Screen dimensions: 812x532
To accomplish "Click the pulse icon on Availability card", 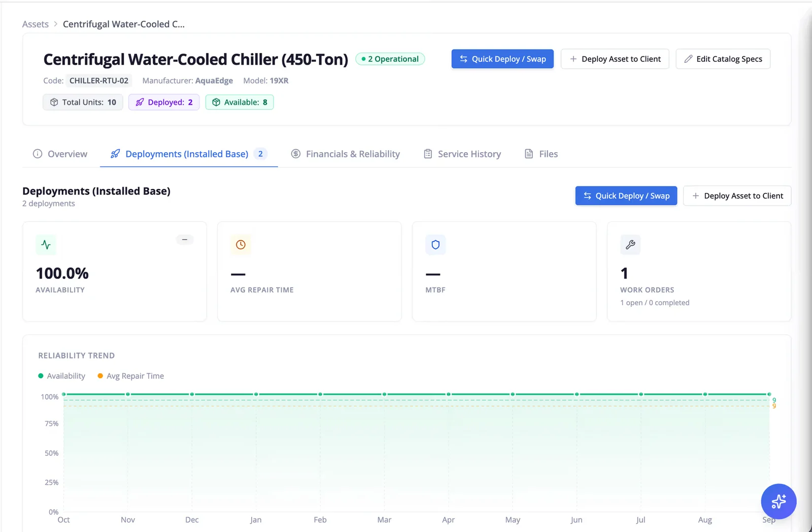I will click(46, 244).
